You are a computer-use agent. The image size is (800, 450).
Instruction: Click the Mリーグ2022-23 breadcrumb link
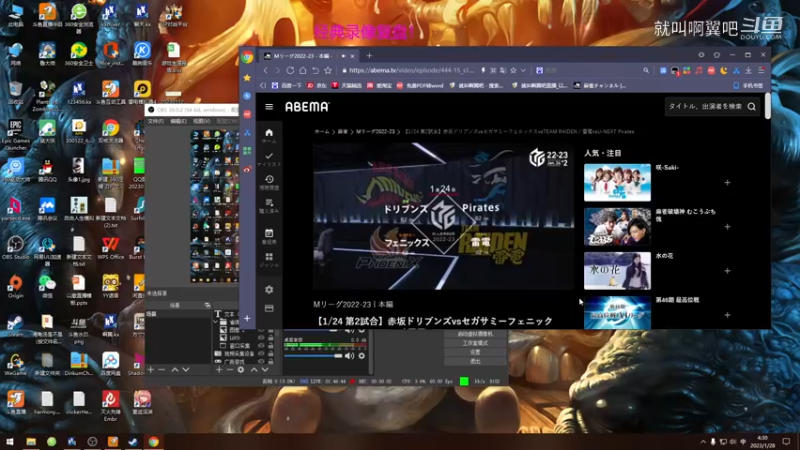(376, 132)
